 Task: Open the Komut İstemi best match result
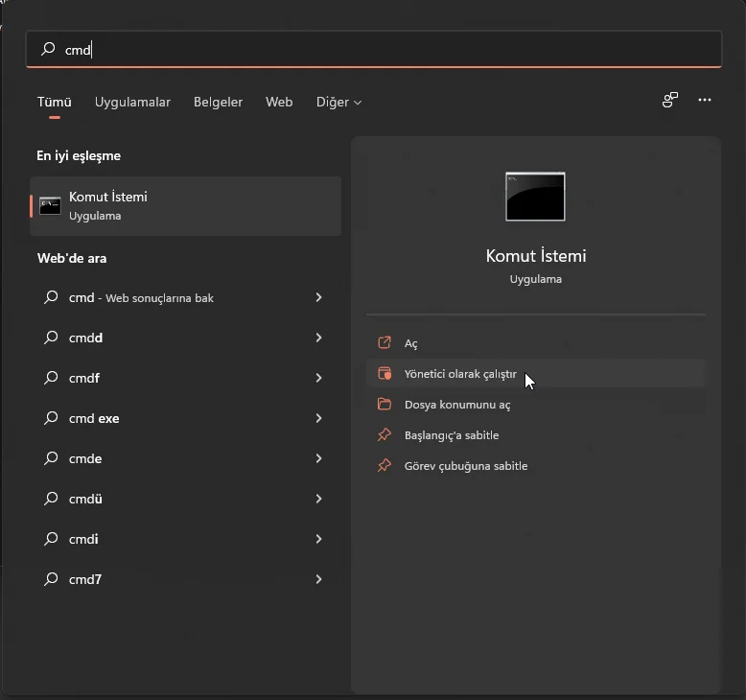click(185, 205)
